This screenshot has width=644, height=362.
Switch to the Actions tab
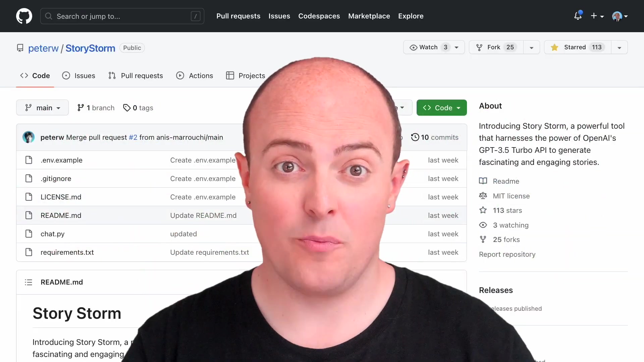pyautogui.click(x=195, y=76)
